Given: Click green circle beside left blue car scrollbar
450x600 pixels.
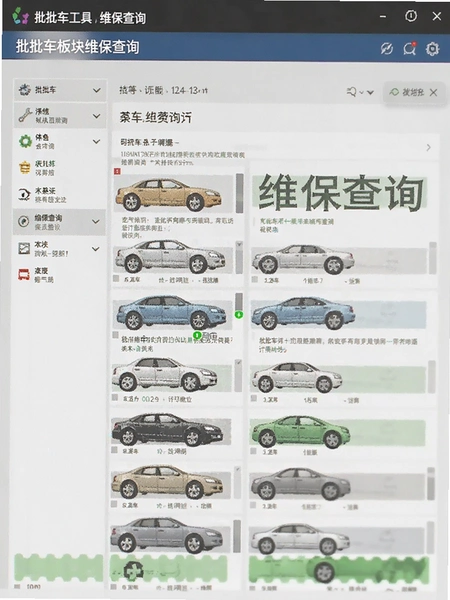Looking at the screenshot, I should tap(239, 315).
